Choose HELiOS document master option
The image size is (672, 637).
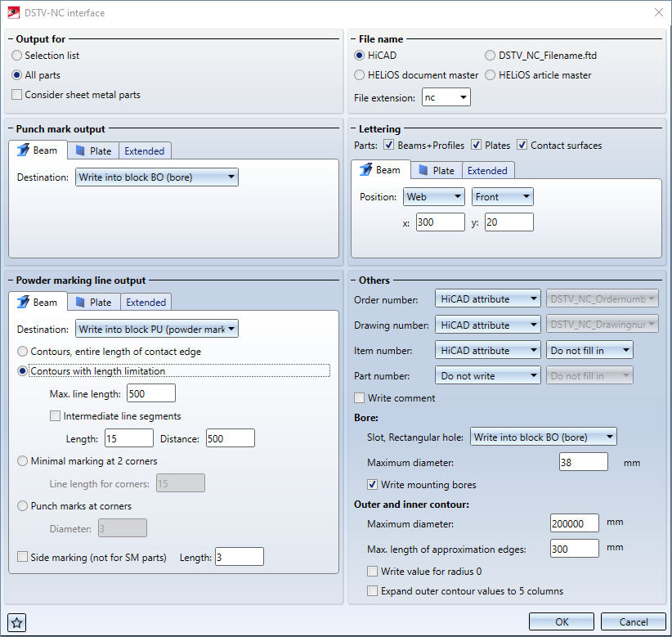pos(359,75)
